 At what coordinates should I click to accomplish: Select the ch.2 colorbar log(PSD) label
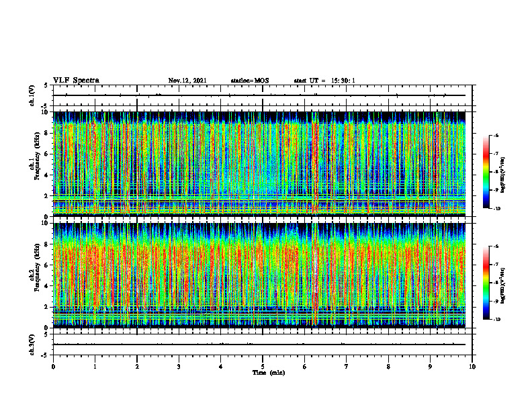coord(503,286)
